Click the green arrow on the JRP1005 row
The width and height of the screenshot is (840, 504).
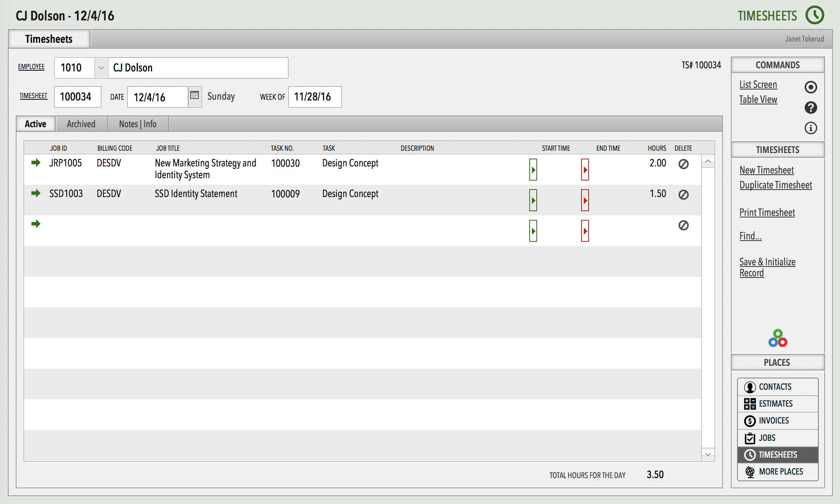[36, 163]
